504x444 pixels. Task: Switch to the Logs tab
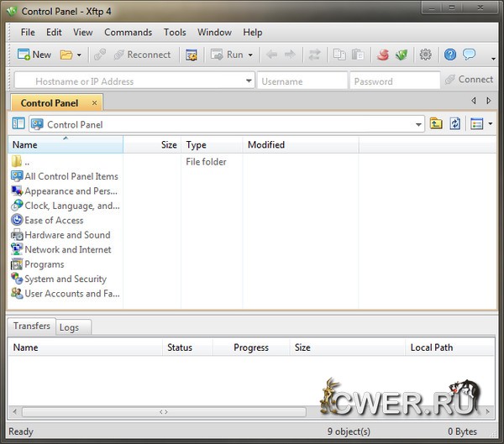(69, 327)
